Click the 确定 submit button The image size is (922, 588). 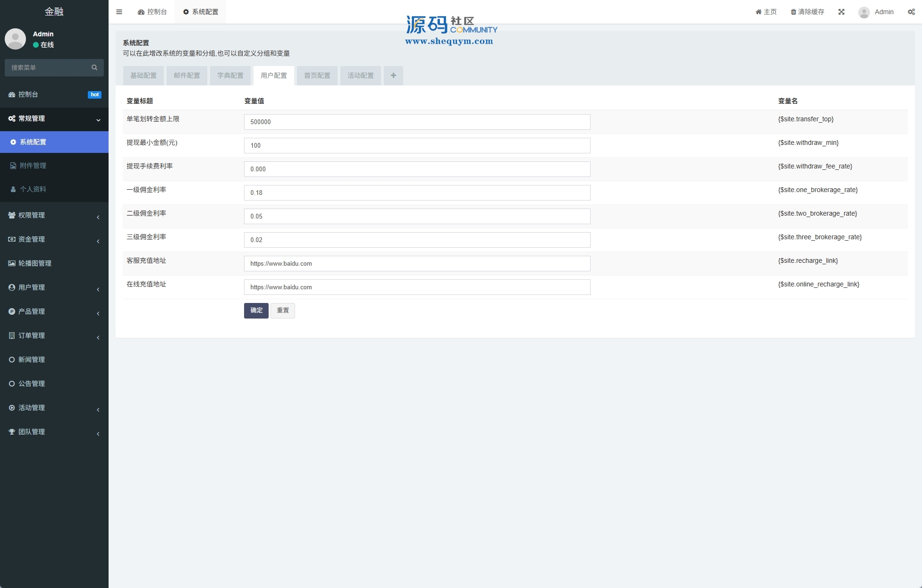pyautogui.click(x=256, y=311)
